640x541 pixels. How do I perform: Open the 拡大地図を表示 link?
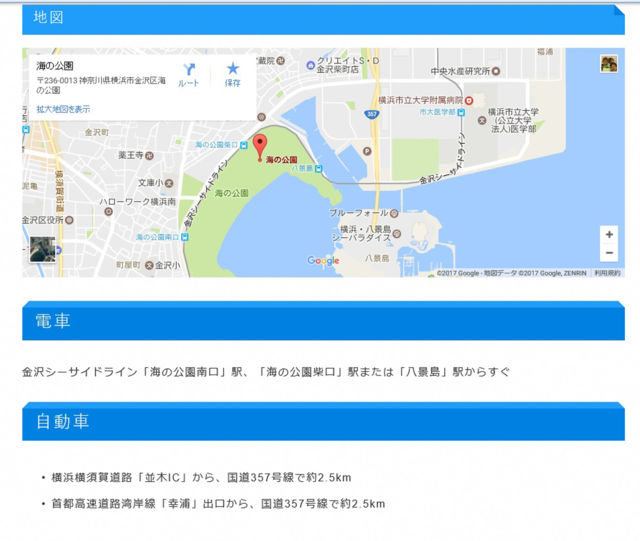(63, 109)
